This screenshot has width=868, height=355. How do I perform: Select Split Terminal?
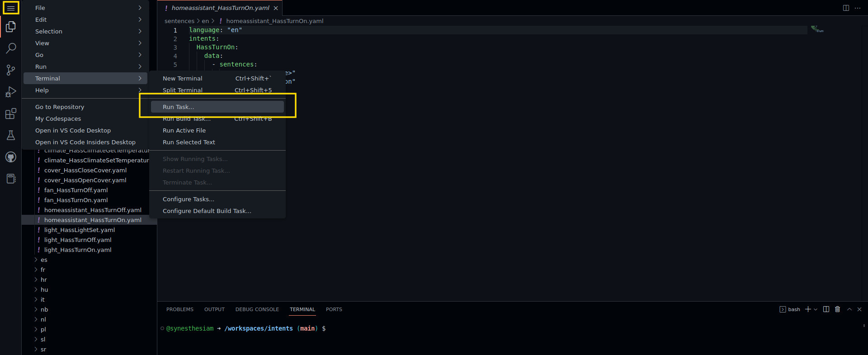[217, 90]
